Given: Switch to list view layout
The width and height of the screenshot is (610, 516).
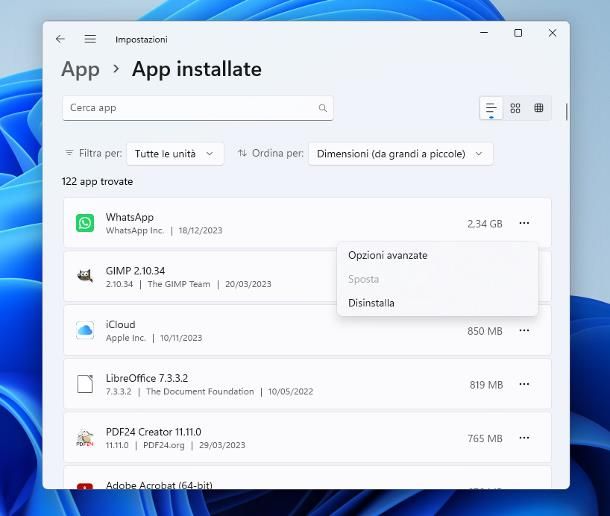Looking at the screenshot, I should tap(491, 108).
